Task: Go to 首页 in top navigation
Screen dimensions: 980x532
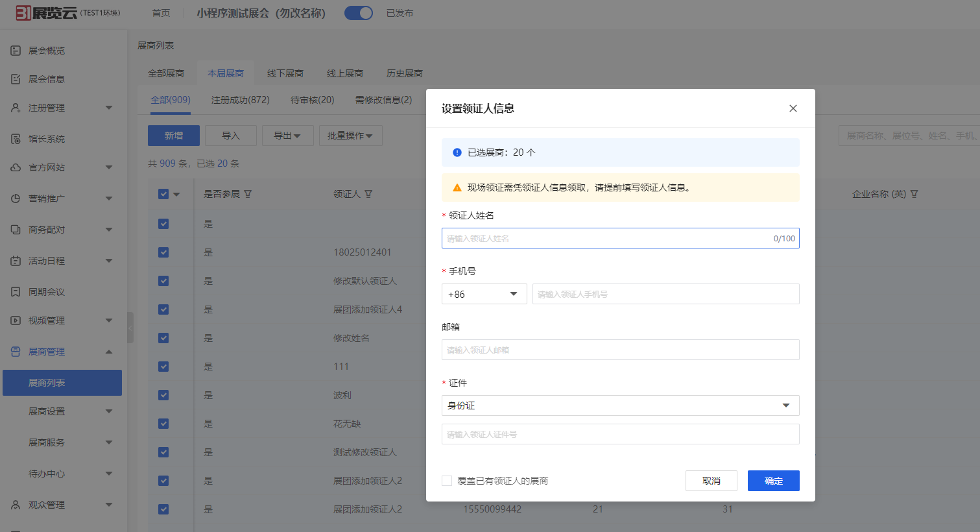Action: coord(161,13)
